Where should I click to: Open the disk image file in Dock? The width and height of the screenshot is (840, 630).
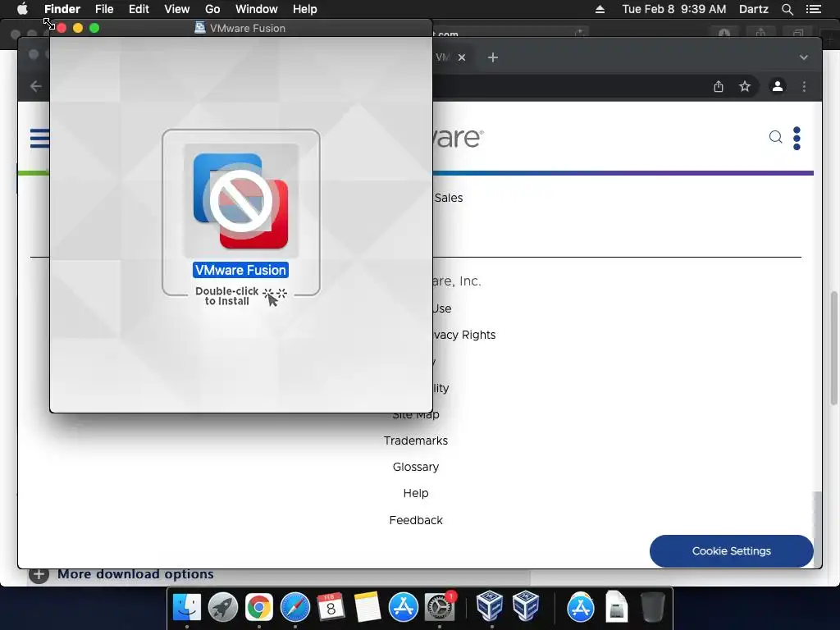pos(617,607)
